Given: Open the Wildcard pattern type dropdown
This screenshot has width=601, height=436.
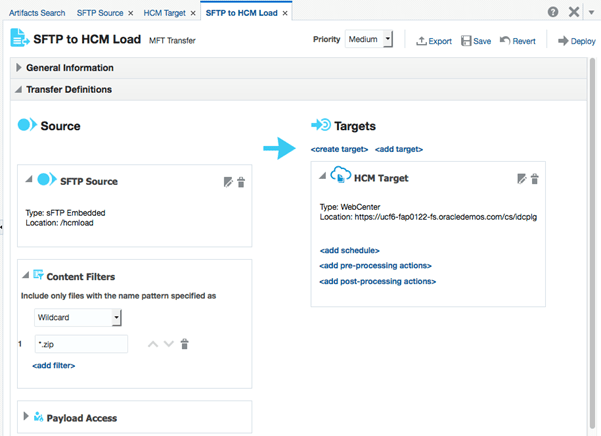Looking at the screenshot, I should coord(77,318).
